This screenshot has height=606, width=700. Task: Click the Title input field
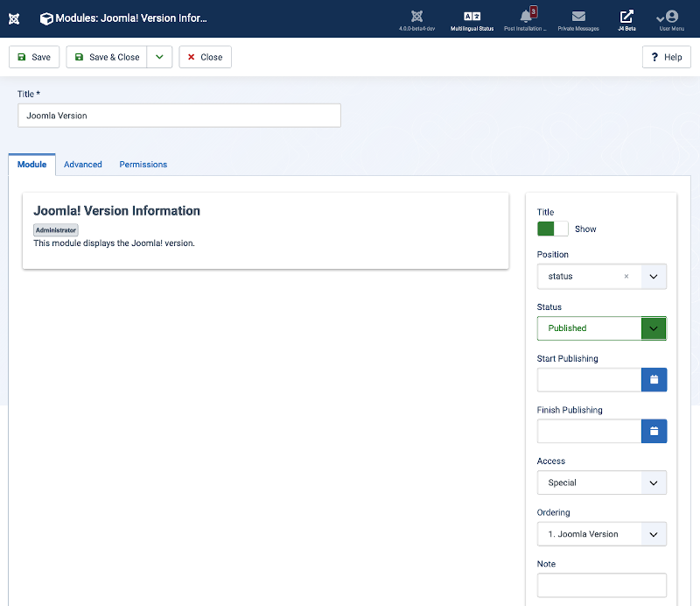point(179,116)
